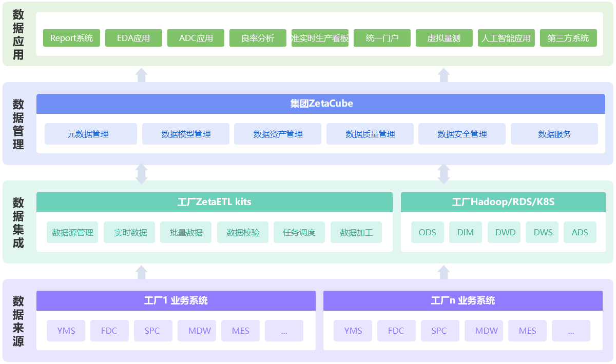Click the 第三方系统 box

pos(568,38)
